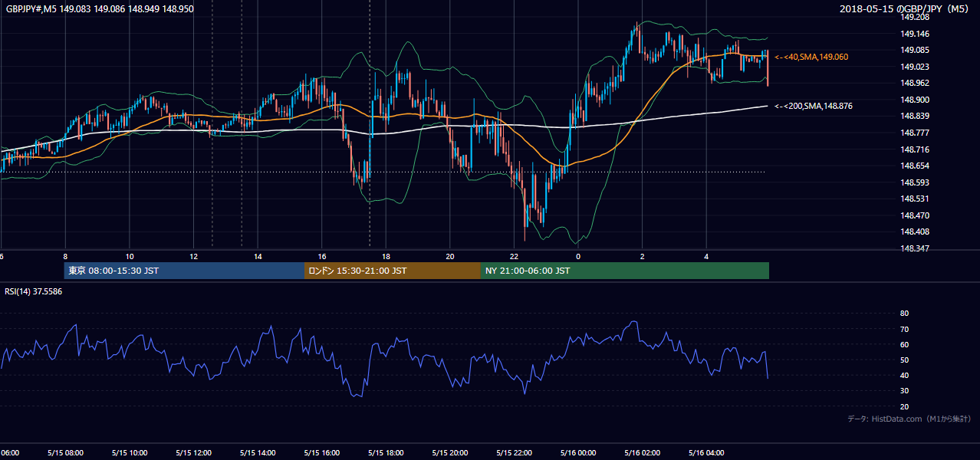
Task: Click bottom date label 5/16 02:00
Action: tap(642, 452)
